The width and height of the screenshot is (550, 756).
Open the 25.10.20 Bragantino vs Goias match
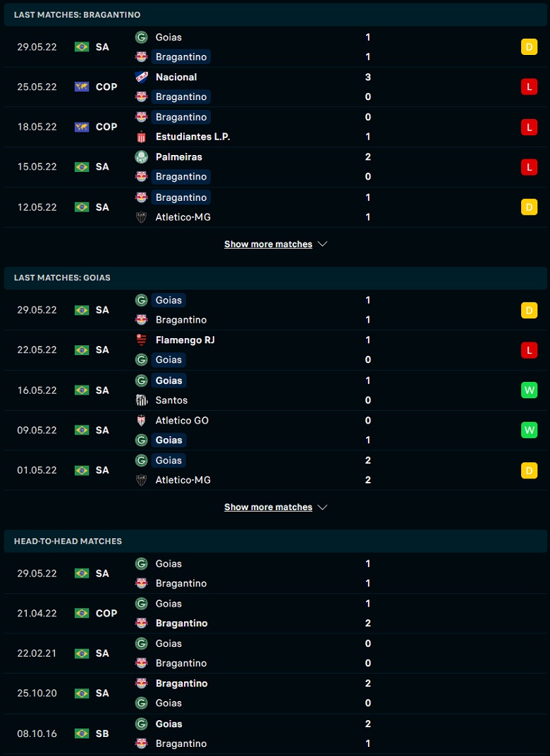275,693
